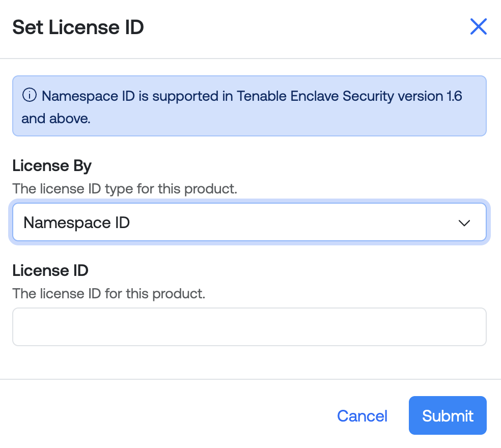Click the info icon in the blue banner
Screen dimensions: 501x448
click(x=30, y=95)
